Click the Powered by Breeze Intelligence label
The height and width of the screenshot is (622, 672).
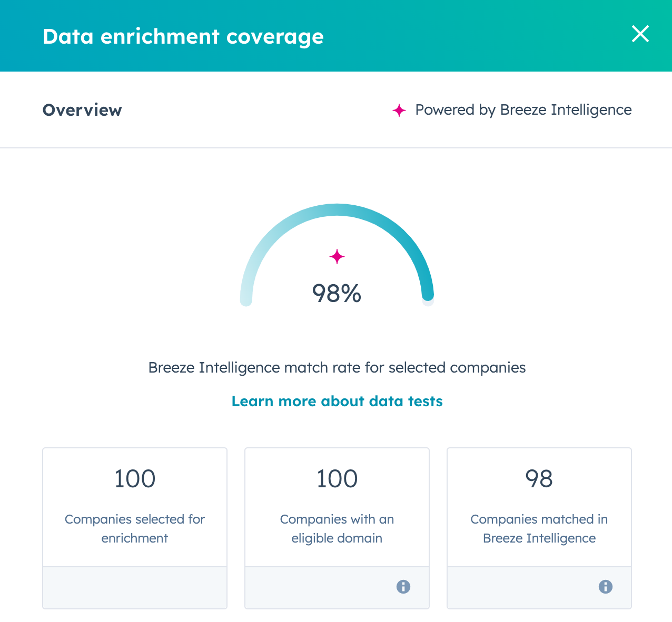523,110
